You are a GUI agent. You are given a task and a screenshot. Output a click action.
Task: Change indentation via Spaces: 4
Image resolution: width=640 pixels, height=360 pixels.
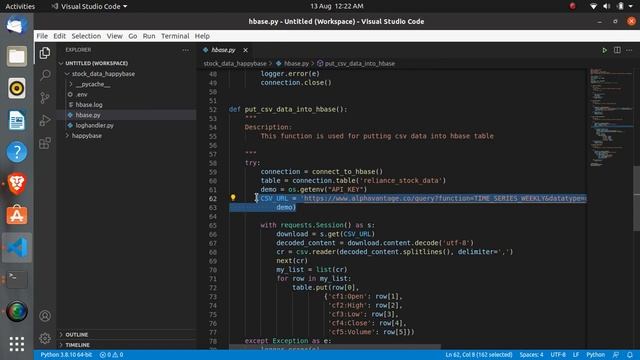(x=531, y=355)
